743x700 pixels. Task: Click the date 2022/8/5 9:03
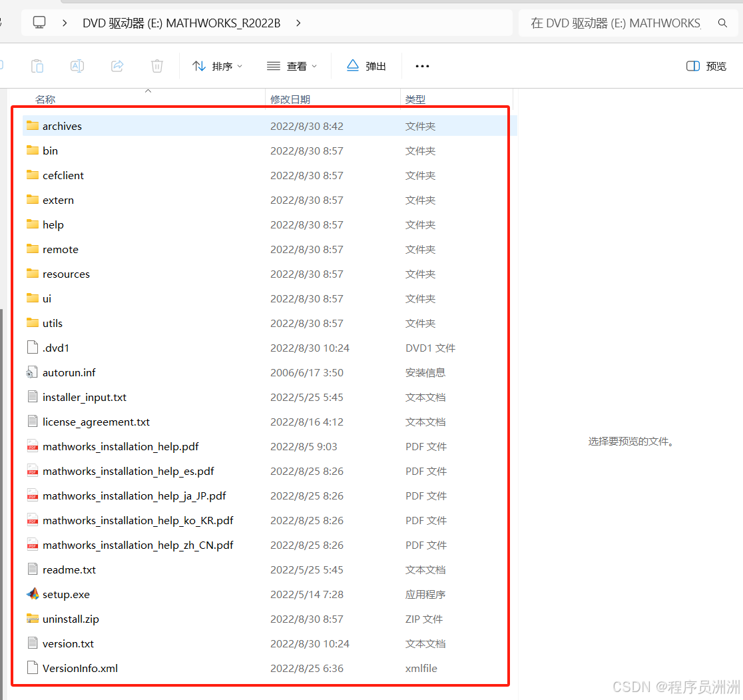pyautogui.click(x=304, y=446)
